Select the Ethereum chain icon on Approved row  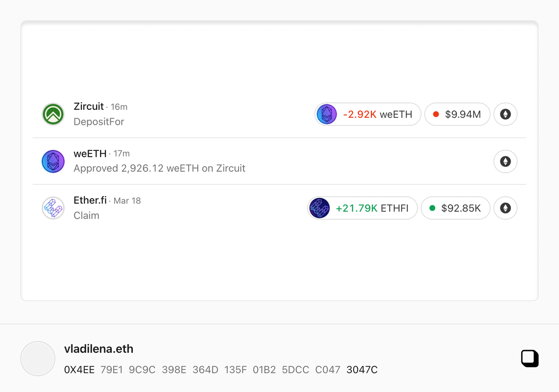coord(505,161)
